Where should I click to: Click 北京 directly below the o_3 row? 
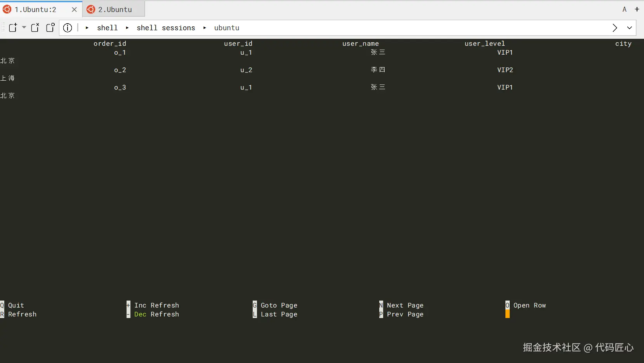click(x=7, y=96)
